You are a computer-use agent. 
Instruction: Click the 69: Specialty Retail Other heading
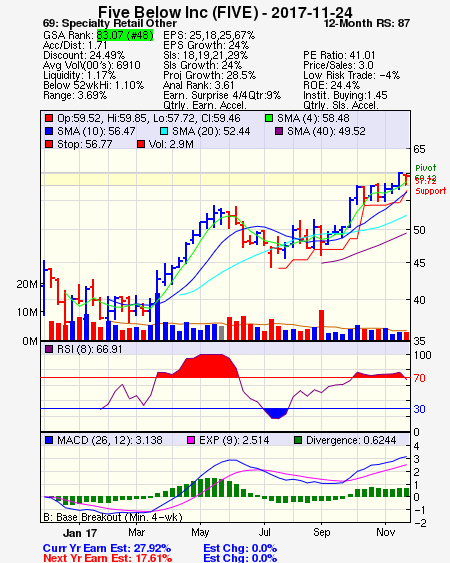click(x=110, y=24)
